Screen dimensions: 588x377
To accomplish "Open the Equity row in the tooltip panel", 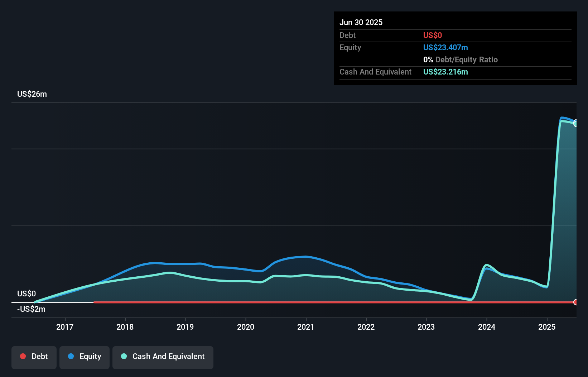I will pyautogui.click(x=350, y=47).
